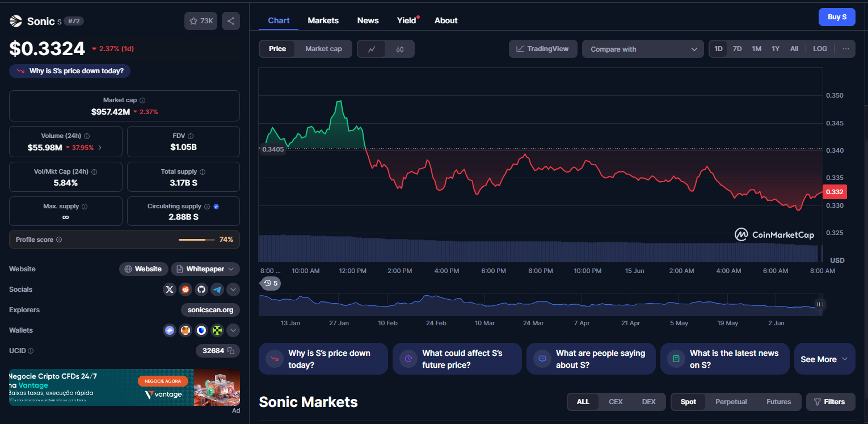Set chart range to 1D
The image size is (868, 424).
pyautogui.click(x=718, y=49)
